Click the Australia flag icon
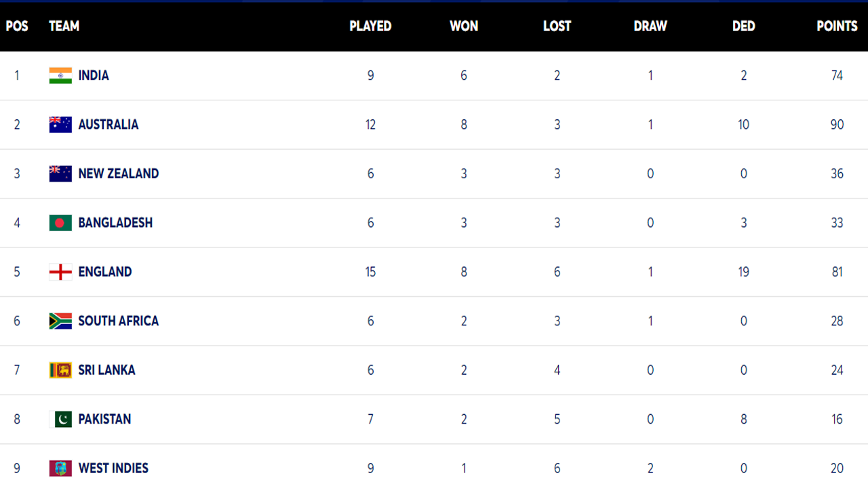 tap(60, 124)
